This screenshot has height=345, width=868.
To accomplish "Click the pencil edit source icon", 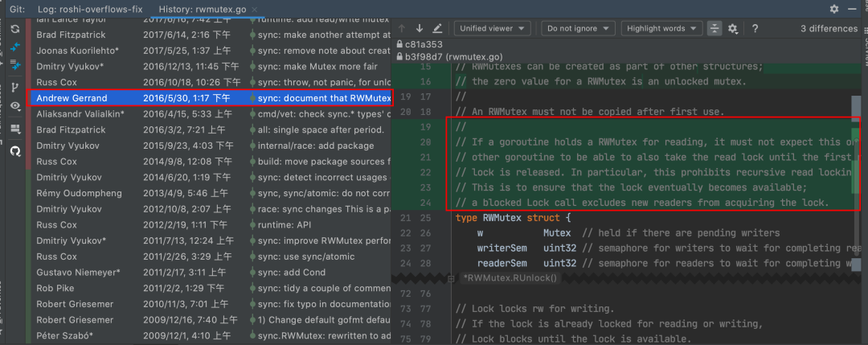I will (437, 28).
